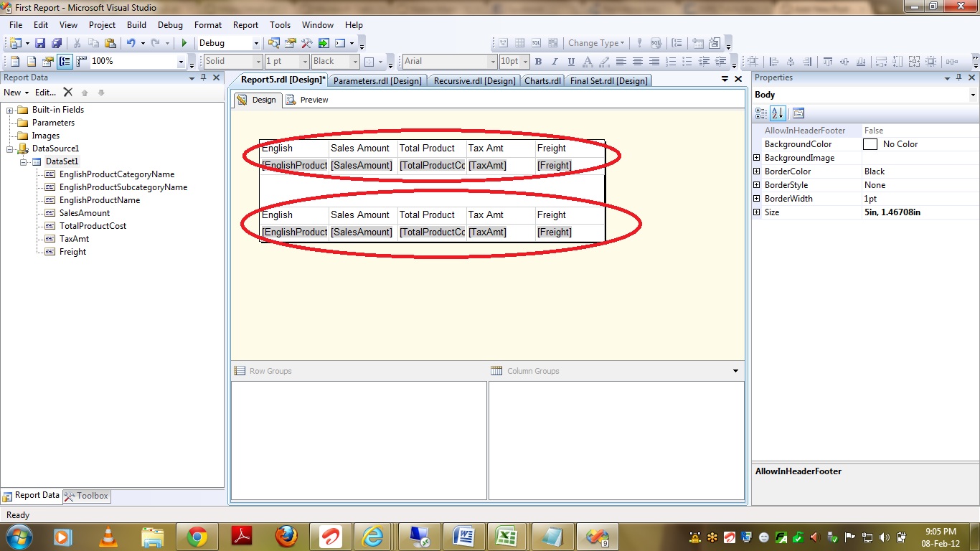This screenshot has height=551, width=980.
Task: Expand the Built-in Fields folder
Action: 10,110
